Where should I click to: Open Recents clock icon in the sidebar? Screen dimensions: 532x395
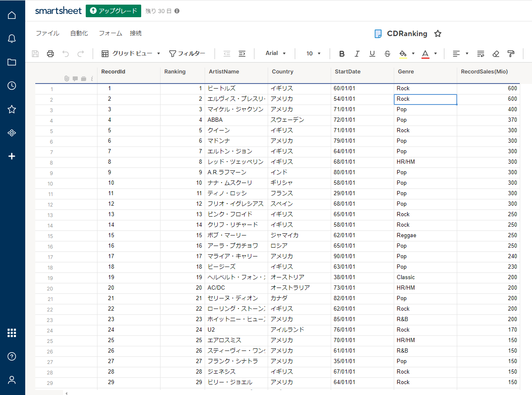tap(12, 86)
